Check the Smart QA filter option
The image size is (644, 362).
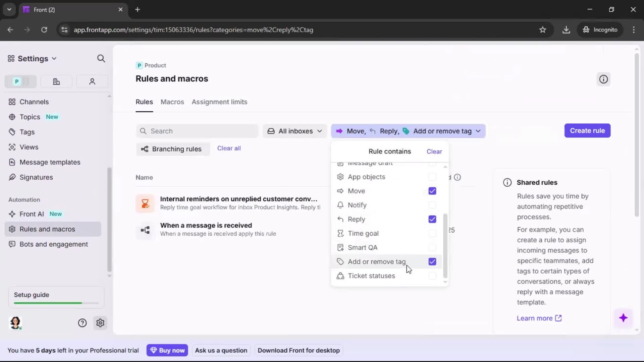click(432, 247)
